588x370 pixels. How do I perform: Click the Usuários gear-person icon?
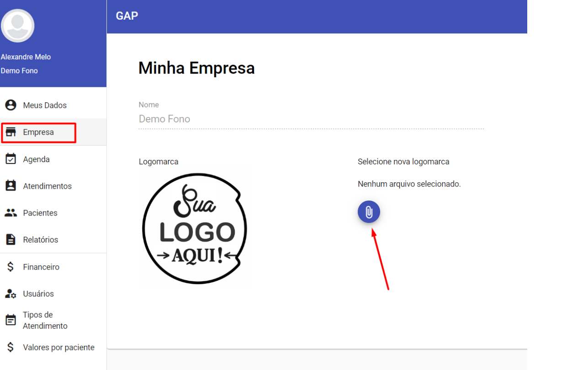pyautogui.click(x=11, y=294)
